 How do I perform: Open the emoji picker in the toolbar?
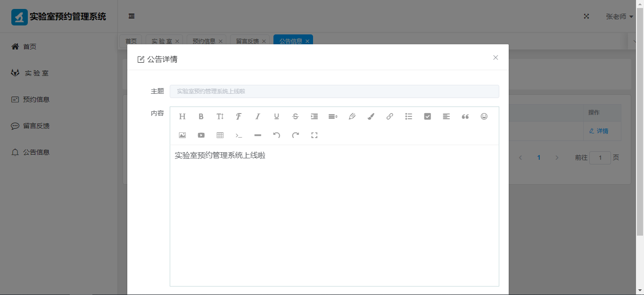484,116
